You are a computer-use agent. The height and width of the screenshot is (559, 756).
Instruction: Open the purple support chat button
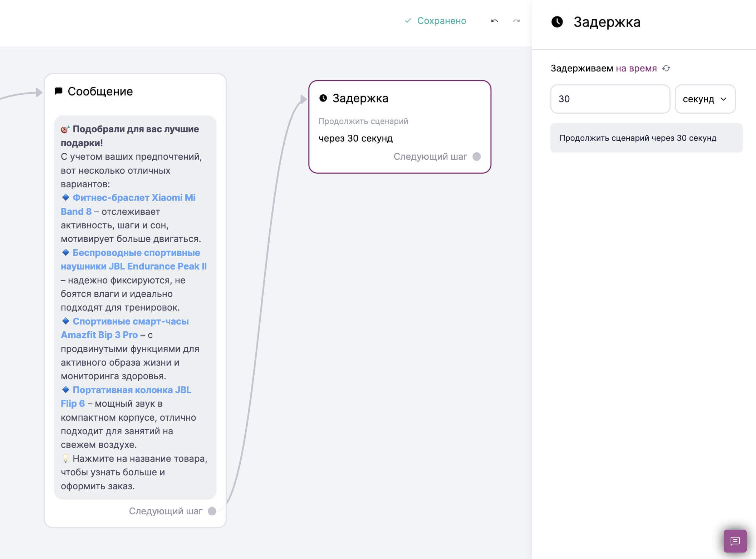click(735, 541)
